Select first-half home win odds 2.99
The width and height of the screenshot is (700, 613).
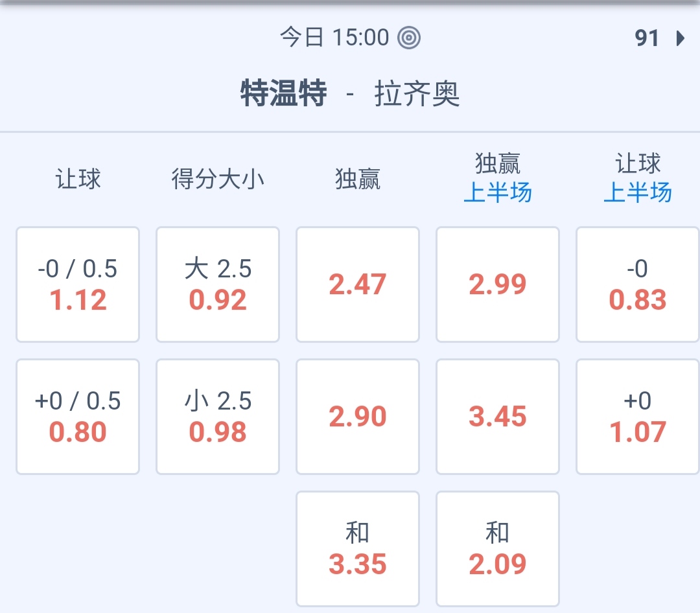click(x=498, y=284)
